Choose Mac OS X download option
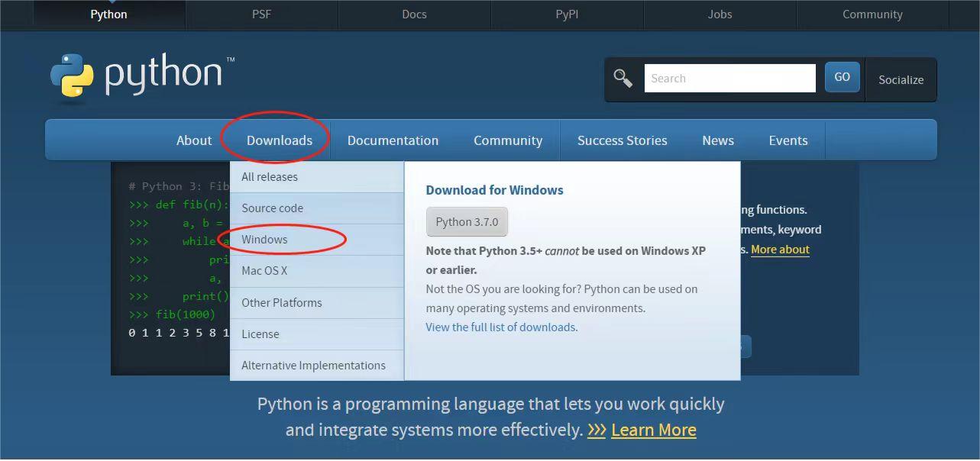This screenshot has width=980, height=461. tap(264, 271)
